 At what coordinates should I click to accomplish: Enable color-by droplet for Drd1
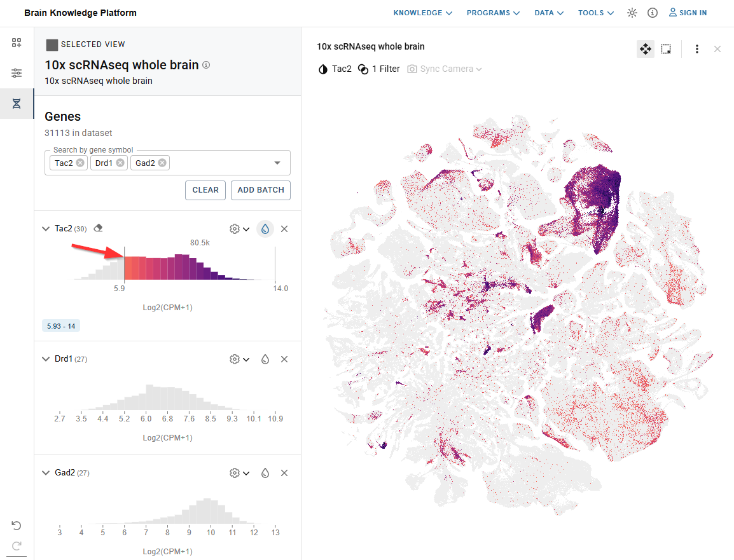coord(265,359)
